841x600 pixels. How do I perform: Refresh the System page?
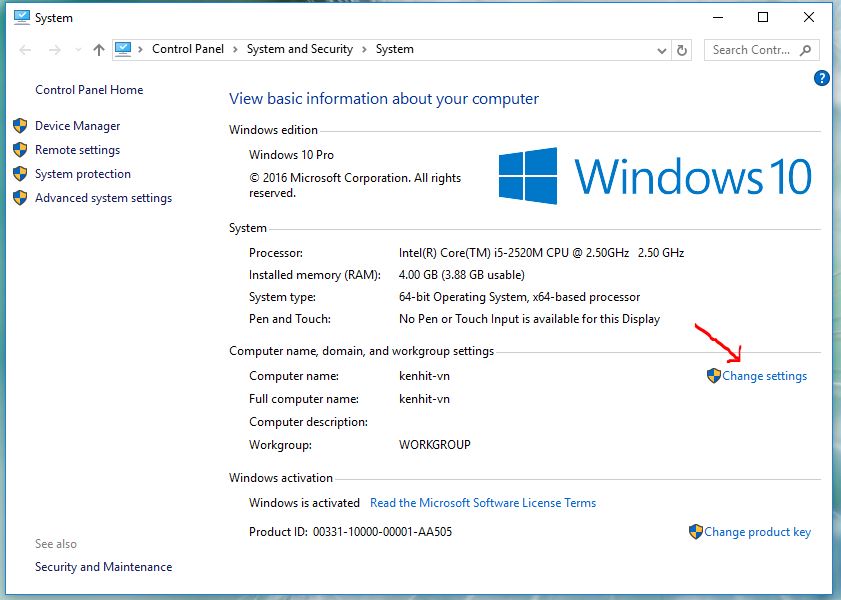point(683,50)
